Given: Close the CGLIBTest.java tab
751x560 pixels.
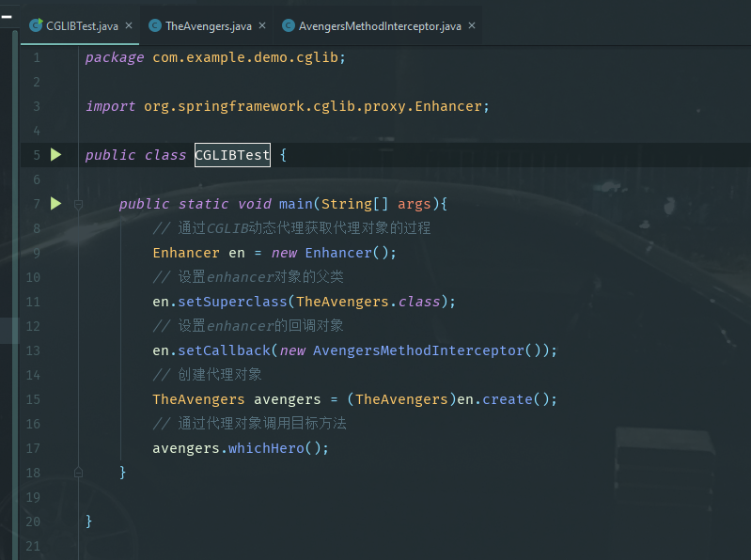Looking at the screenshot, I should click(129, 26).
